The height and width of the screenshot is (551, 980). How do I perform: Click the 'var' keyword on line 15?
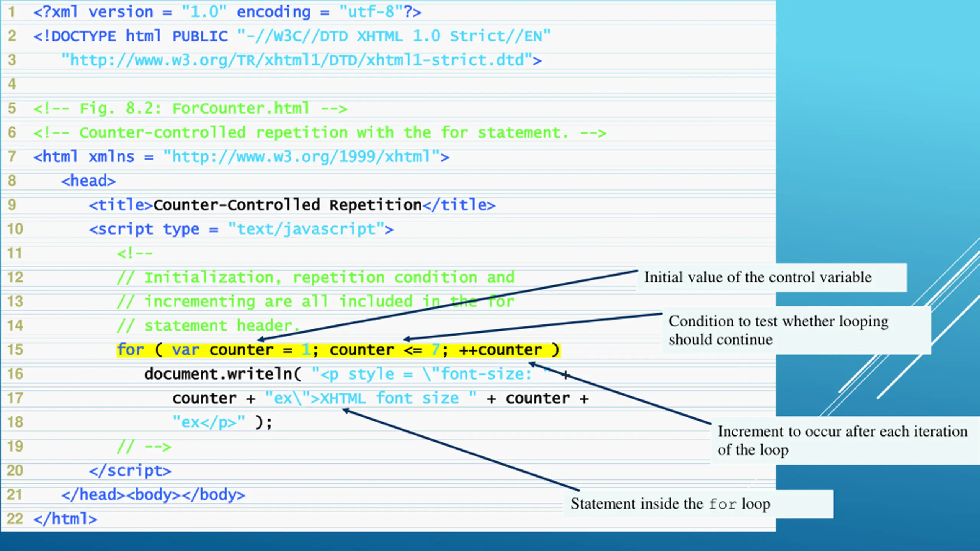click(186, 350)
